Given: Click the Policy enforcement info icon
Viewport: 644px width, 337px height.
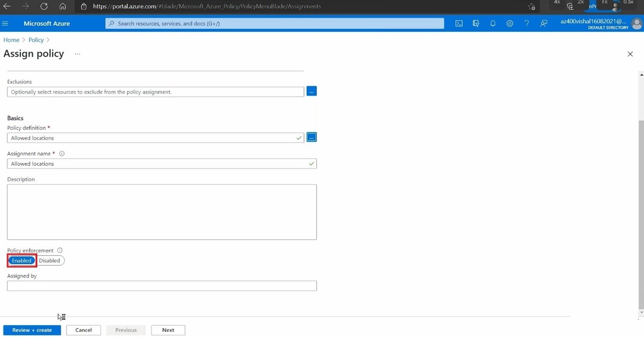Looking at the screenshot, I should click(60, 250).
